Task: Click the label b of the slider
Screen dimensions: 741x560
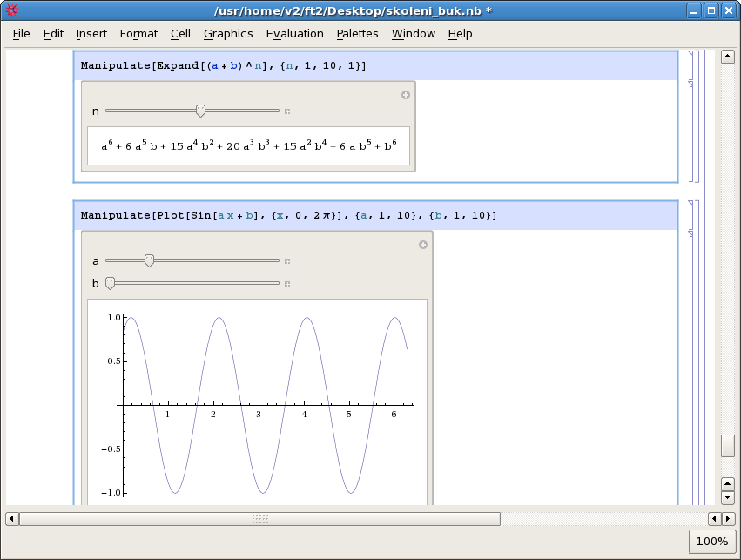Action: (96, 284)
